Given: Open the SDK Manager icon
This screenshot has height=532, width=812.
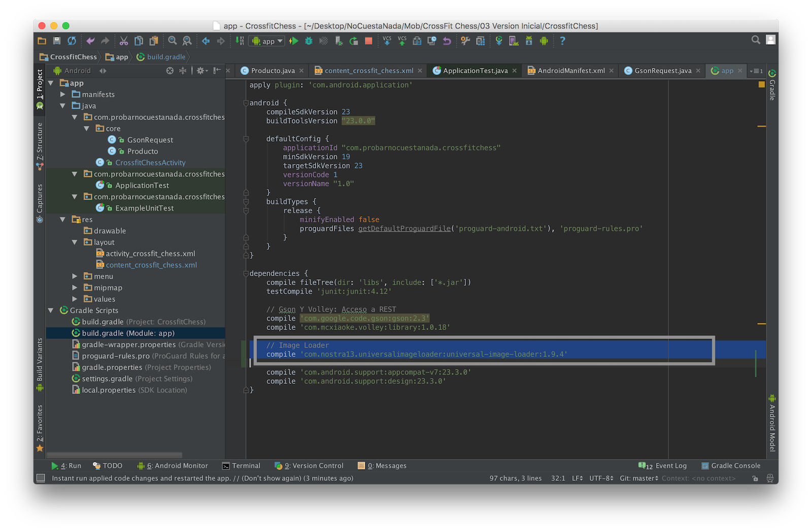Looking at the screenshot, I should pos(529,41).
